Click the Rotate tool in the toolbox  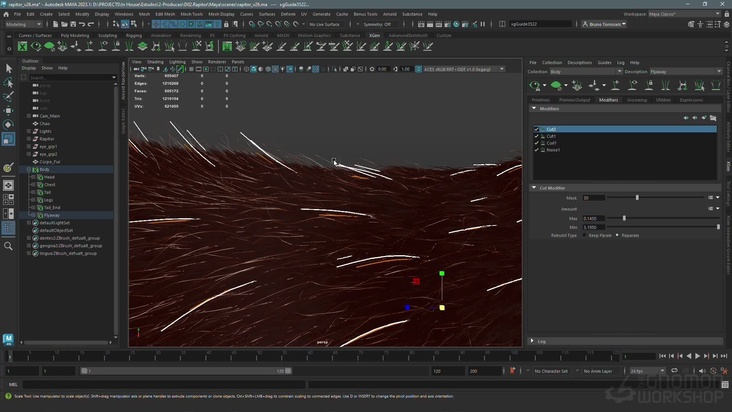(9, 125)
